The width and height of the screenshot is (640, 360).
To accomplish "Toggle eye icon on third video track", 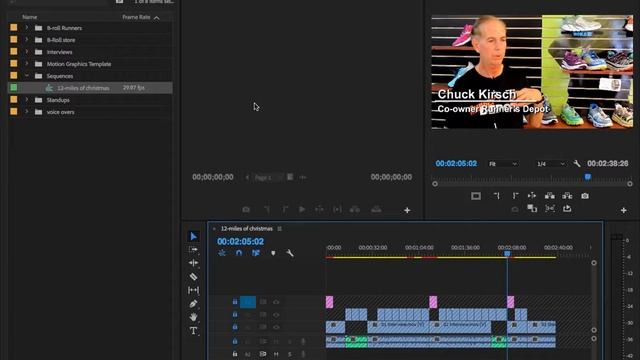I will pos(276,327).
